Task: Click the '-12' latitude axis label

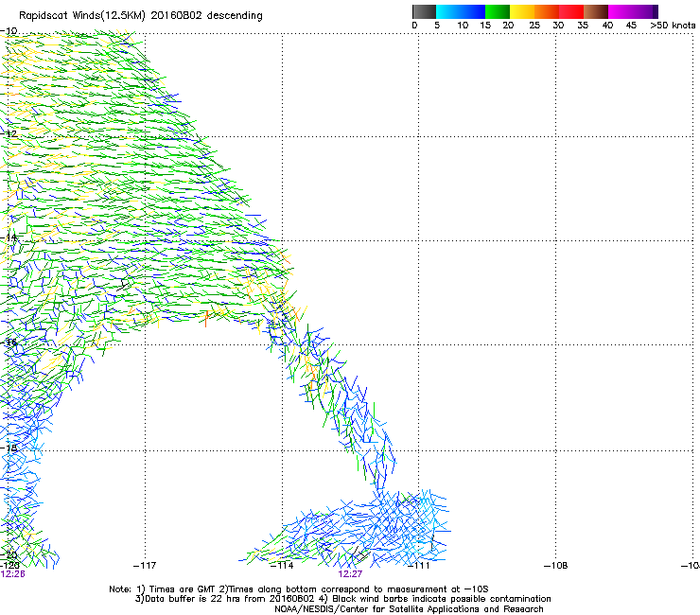Action: tap(9, 133)
